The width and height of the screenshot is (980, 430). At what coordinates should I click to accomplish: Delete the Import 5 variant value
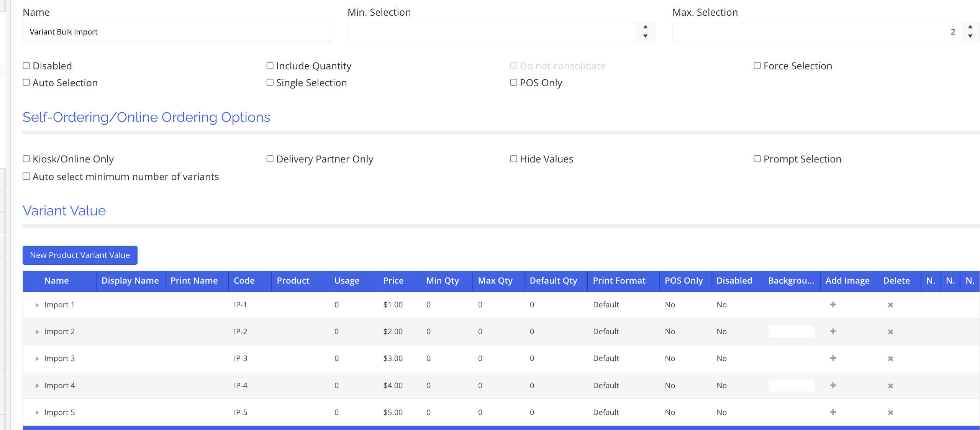click(890, 413)
